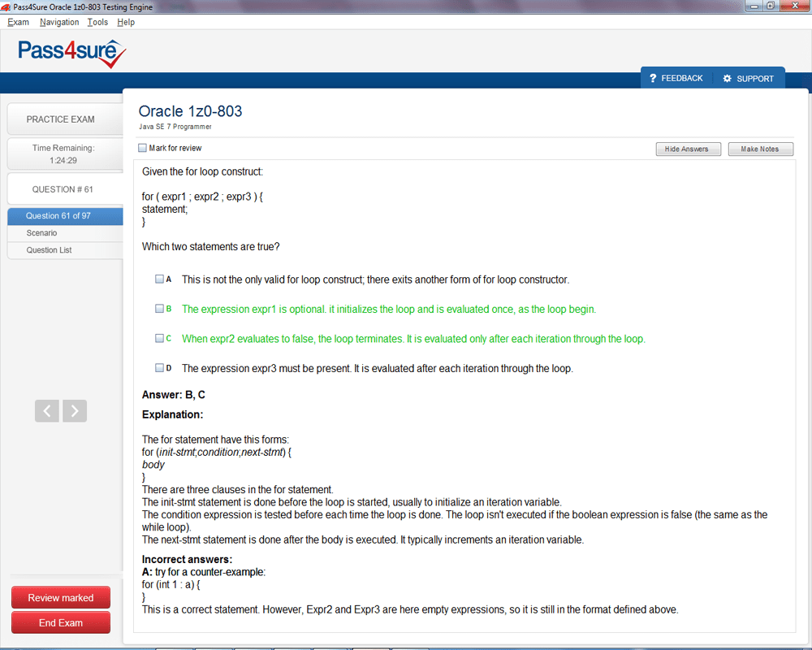This screenshot has width=812, height=650.
Task: Click the 'Java SE 7 Programmer' subtitle
Action: point(175,127)
